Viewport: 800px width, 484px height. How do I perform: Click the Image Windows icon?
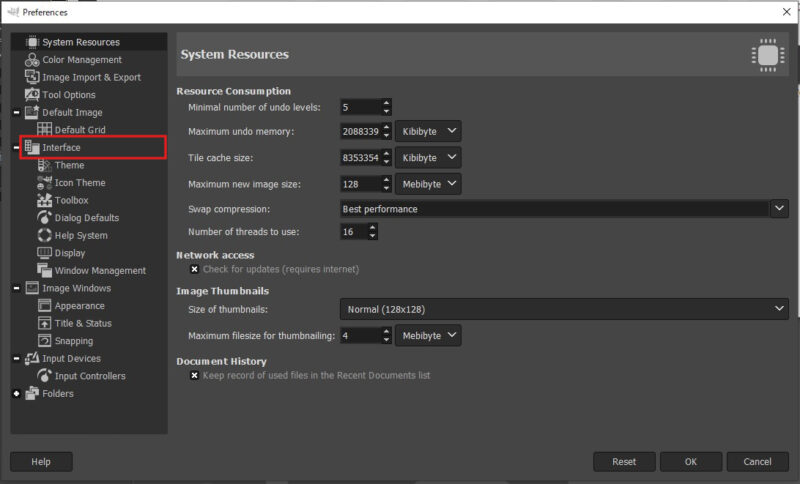[x=32, y=288]
